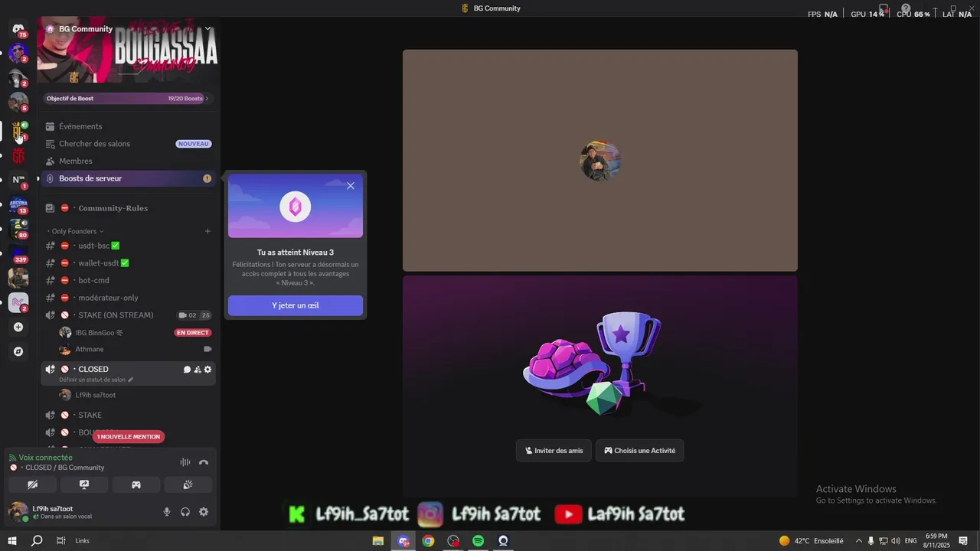Click the warning badge on Boosts de serveur
This screenshot has height=551, width=980.
(x=207, y=178)
